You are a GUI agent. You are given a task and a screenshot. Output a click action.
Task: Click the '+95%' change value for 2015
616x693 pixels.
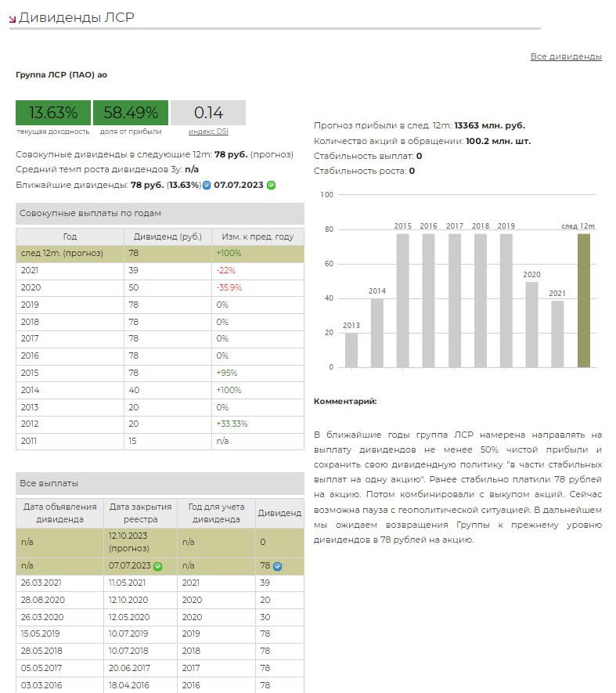click(x=227, y=373)
